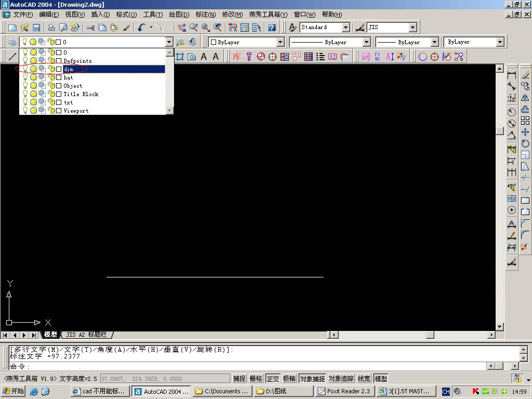This screenshot has height=399, width=532.
Task: Open the 燕秀工具箱(Y) menu
Action: [x=268, y=14]
